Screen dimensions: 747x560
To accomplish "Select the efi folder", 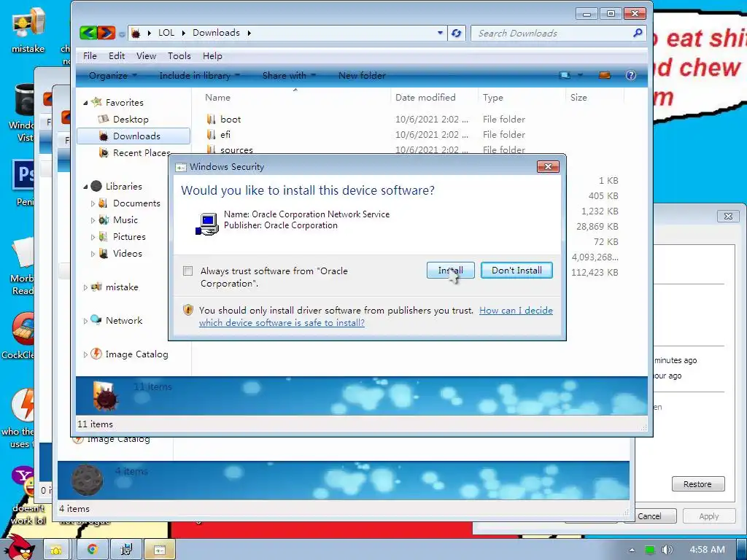I will tap(225, 135).
